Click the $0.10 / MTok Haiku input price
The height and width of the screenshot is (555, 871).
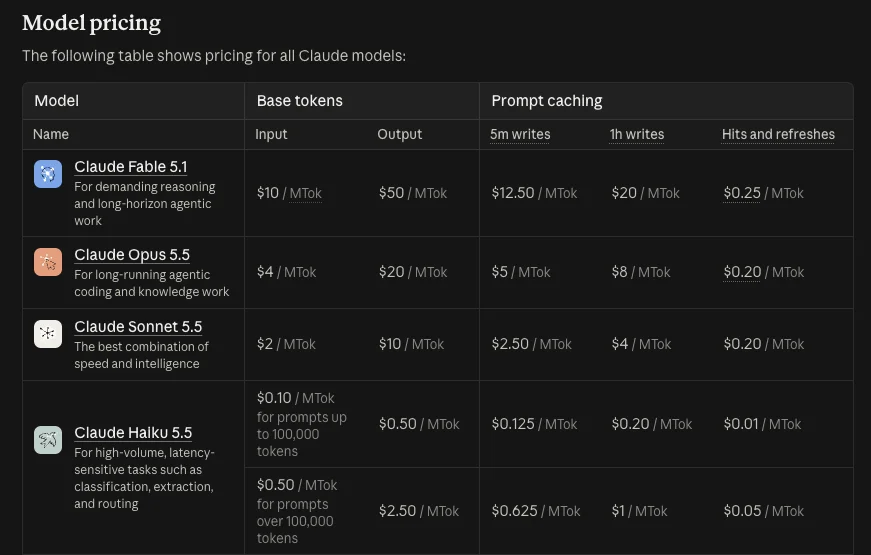[296, 398]
